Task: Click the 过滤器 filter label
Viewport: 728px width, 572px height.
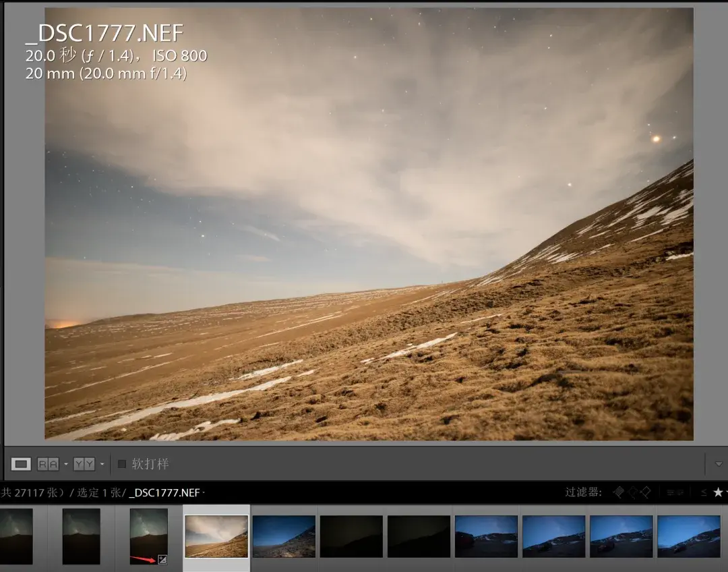Action: pos(583,492)
